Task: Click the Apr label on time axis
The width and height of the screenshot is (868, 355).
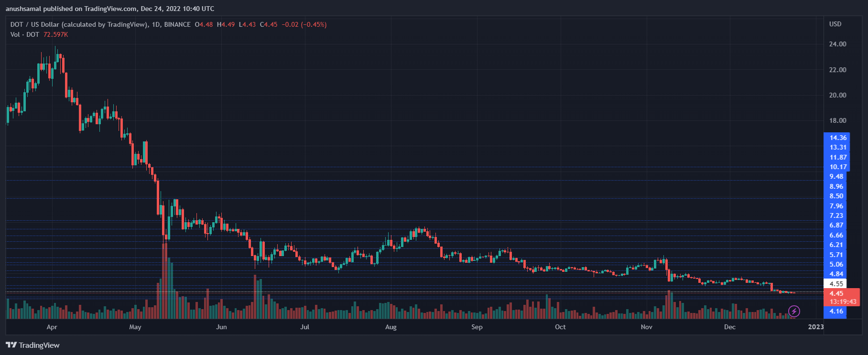Action: coord(52,327)
